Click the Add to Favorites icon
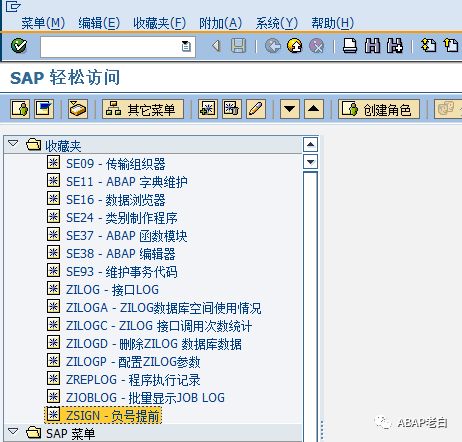 click(208, 109)
